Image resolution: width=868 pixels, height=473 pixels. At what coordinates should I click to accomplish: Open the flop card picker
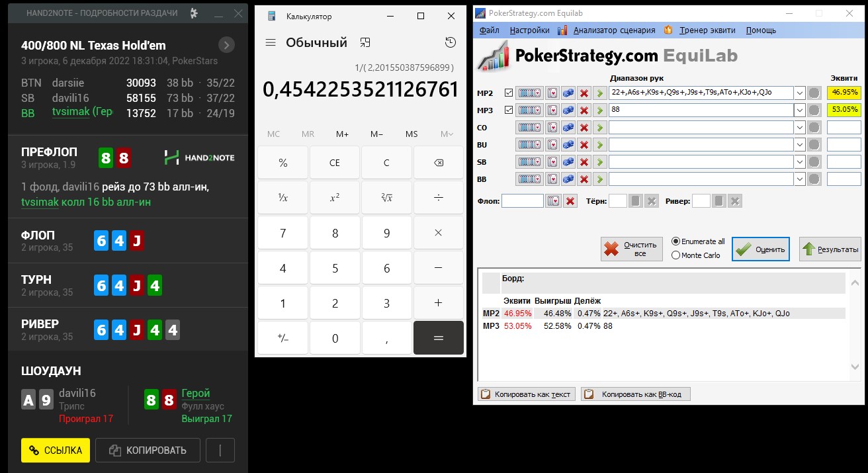tap(552, 201)
